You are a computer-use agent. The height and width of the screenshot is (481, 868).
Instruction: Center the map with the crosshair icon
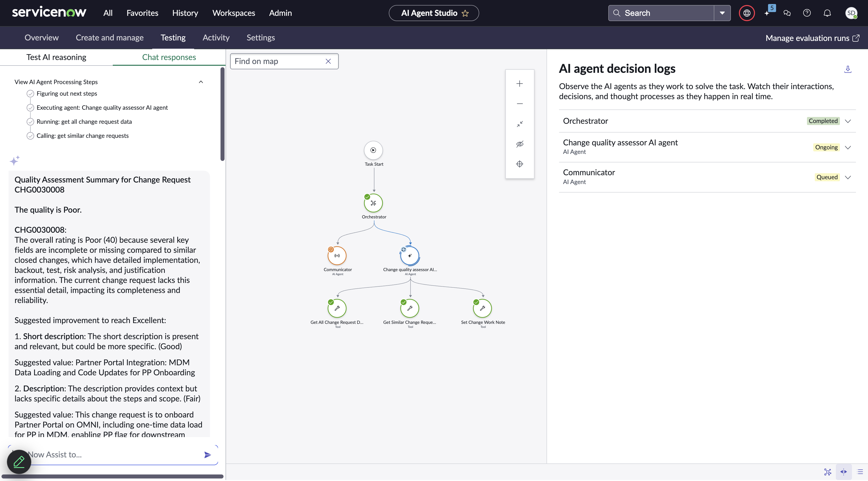pos(520,164)
